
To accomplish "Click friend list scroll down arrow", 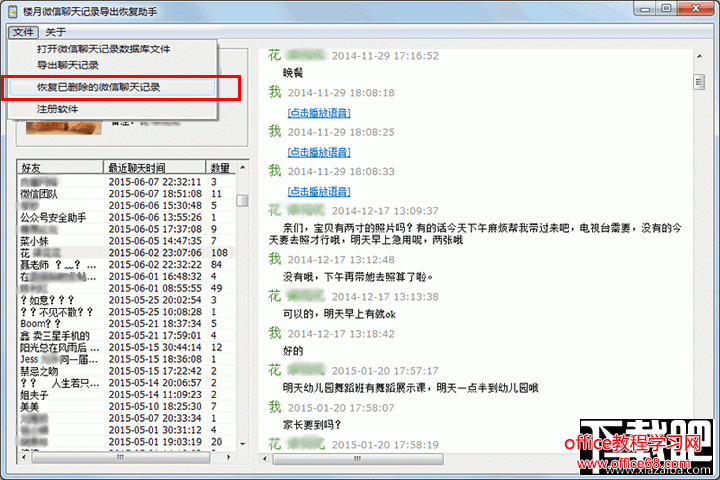I will click(242, 444).
